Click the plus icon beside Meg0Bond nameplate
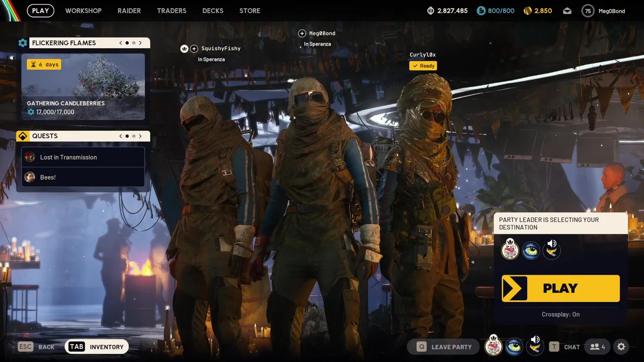 [x=302, y=33]
